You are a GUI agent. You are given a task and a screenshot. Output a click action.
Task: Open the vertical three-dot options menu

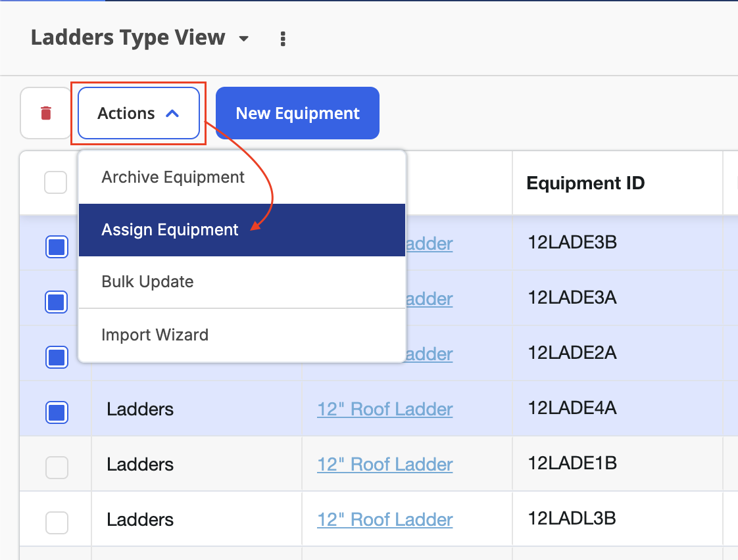282,39
